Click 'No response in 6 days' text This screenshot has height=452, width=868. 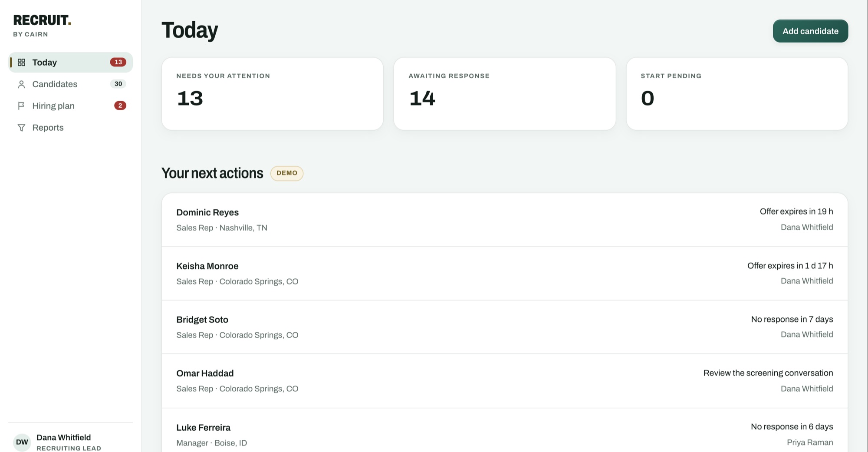(792, 427)
